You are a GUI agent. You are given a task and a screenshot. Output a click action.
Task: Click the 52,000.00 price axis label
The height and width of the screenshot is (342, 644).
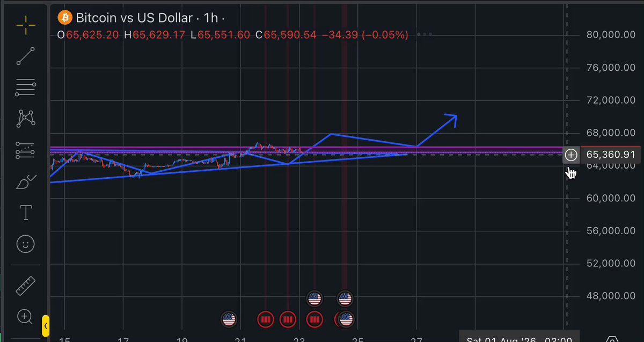pyautogui.click(x=611, y=264)
